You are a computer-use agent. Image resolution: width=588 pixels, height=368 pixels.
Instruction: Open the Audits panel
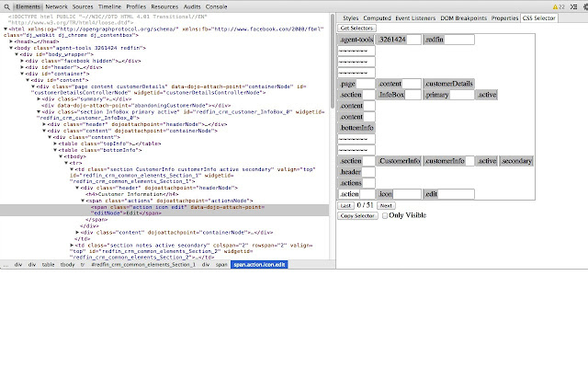[x=192, y=6]
